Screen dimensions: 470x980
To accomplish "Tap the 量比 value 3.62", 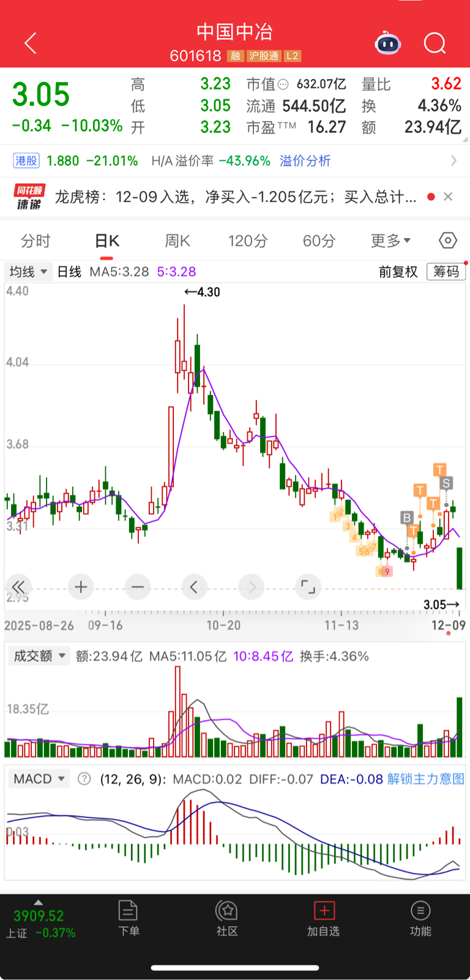I will (x=446, y=84).
